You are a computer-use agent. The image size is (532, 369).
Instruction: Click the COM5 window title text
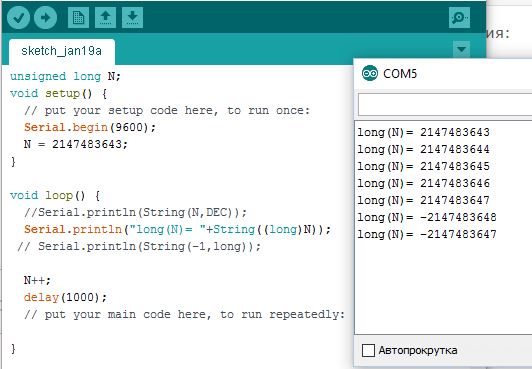pos(400,74)
